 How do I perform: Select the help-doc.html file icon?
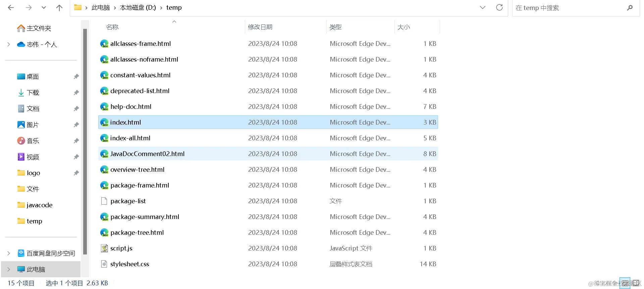104,107
